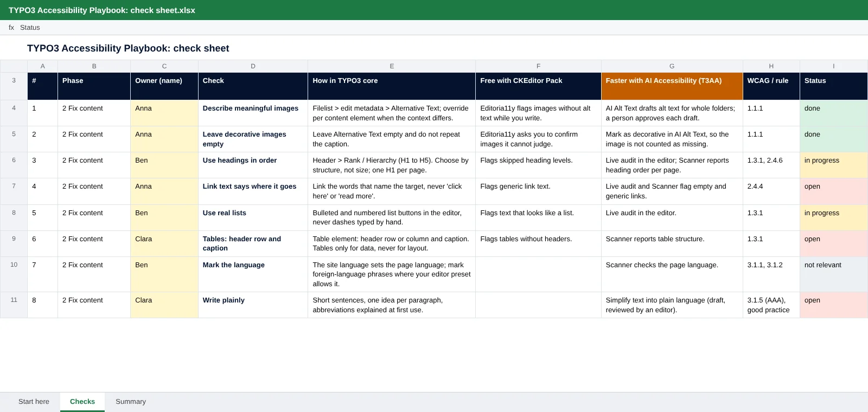Click the '3.1.5 (AAA), good practice' cell
Viewport: 868px width, 412px height.
tap(771, 305)
